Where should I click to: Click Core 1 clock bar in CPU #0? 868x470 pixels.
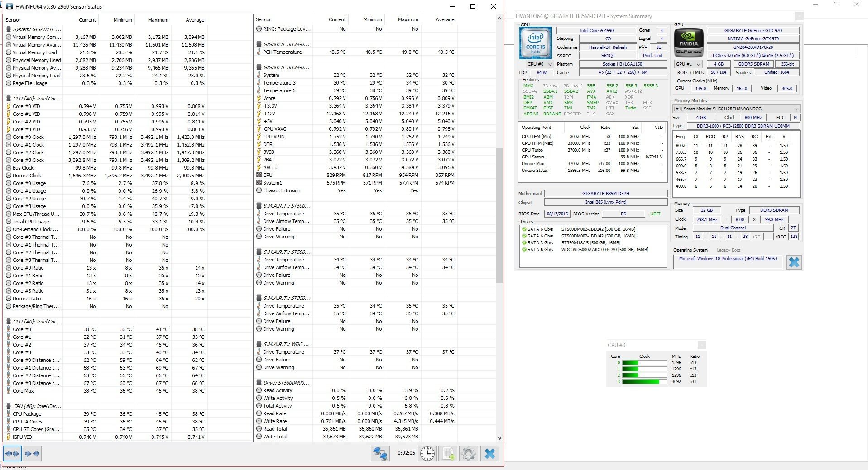coord(644,369)
